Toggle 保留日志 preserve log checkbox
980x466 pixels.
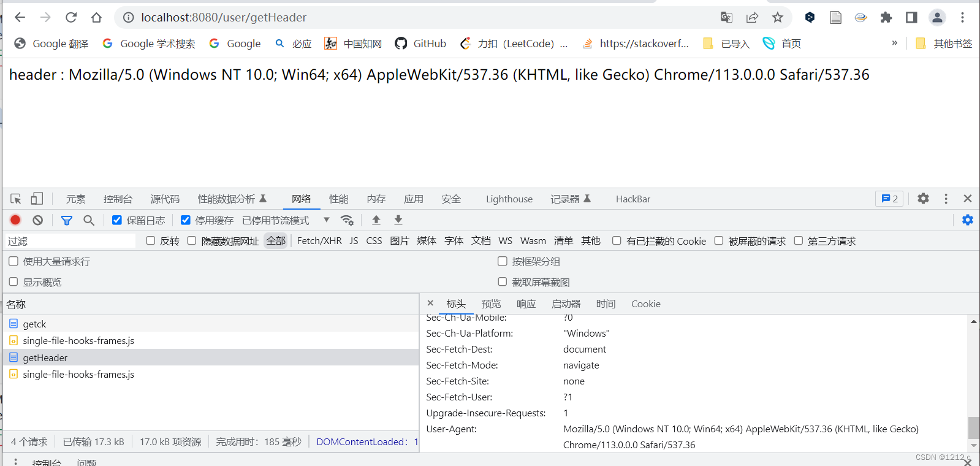[x=116, y=220]
